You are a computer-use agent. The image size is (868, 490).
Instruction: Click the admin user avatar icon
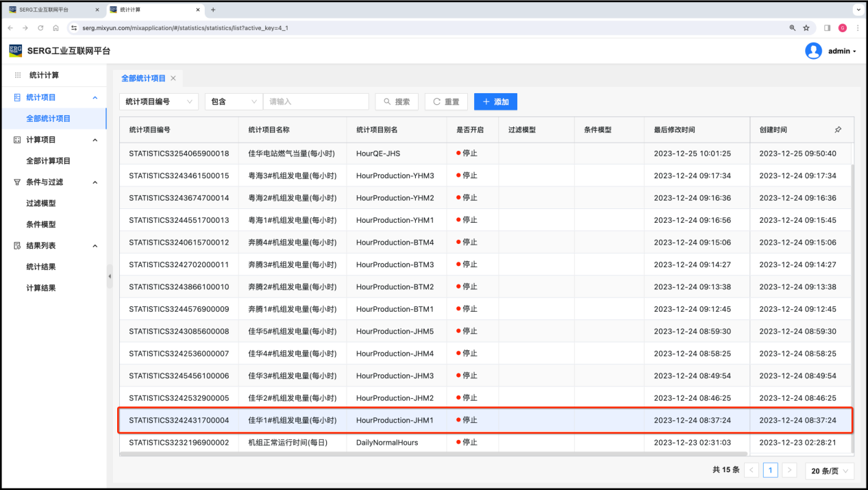point(813,51)
